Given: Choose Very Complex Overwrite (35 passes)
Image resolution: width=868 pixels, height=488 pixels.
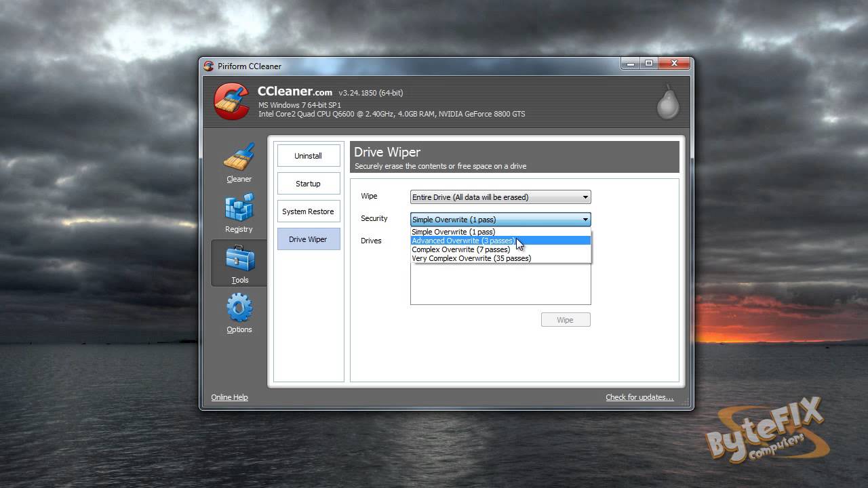Looking at the screenshot, I should pos(500,258).
